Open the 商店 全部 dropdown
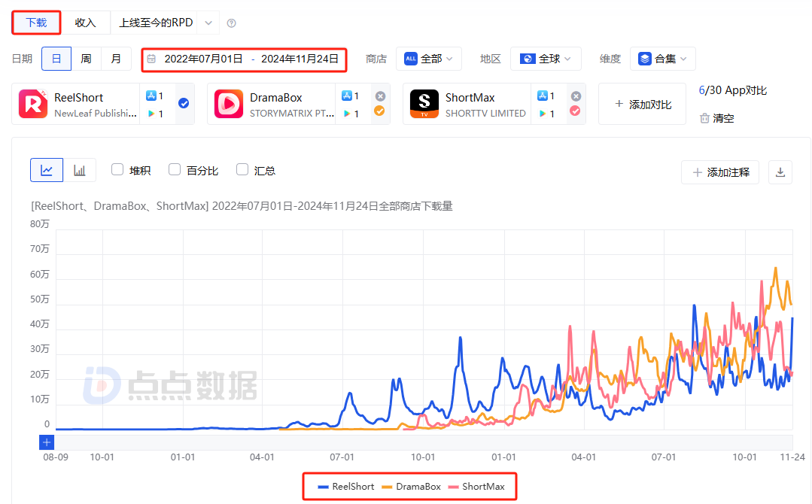Image resolution: width=812 pixels, height=504 pixels. (x=429, y=59)
